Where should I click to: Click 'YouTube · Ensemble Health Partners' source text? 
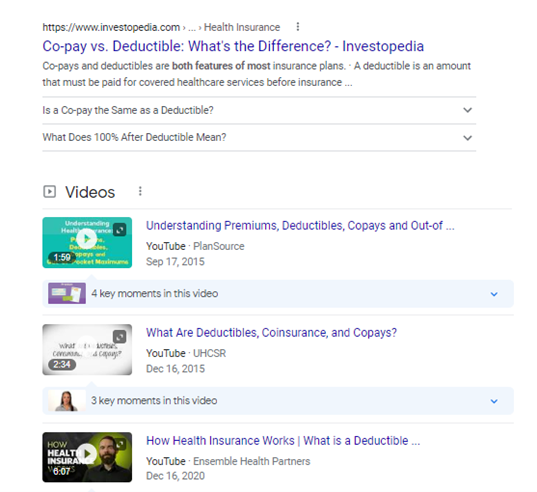pyautogui.click(x=228, y=461)
